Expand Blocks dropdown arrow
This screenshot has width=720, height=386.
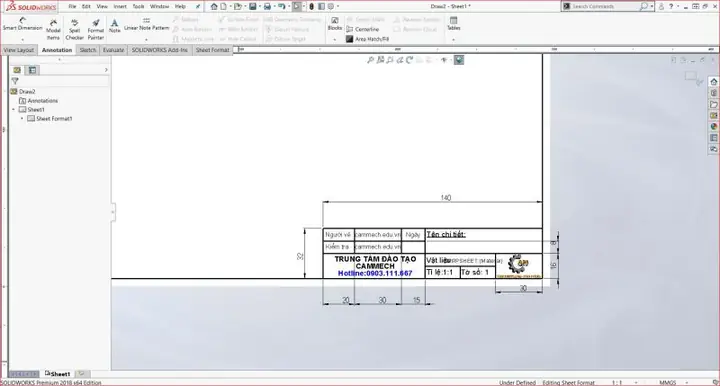point(334,39)
